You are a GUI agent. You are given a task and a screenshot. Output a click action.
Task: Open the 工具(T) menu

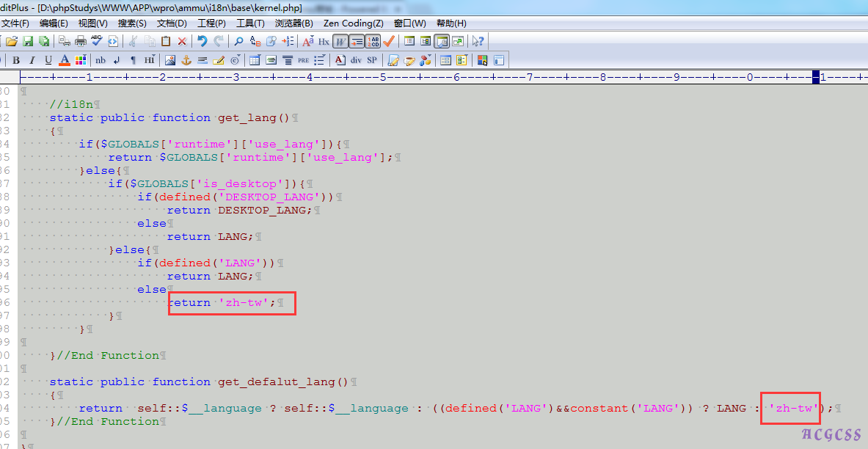(250, 23)
